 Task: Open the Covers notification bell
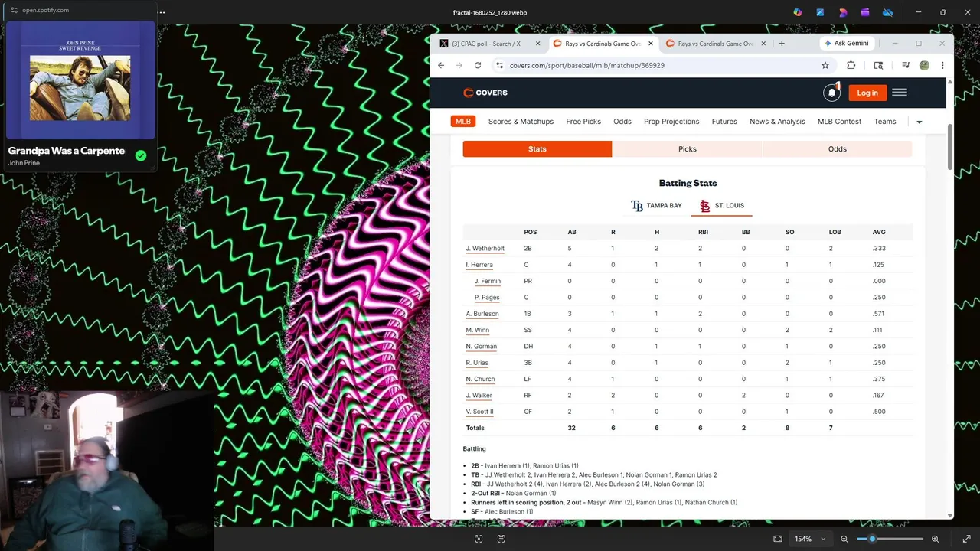831,93
